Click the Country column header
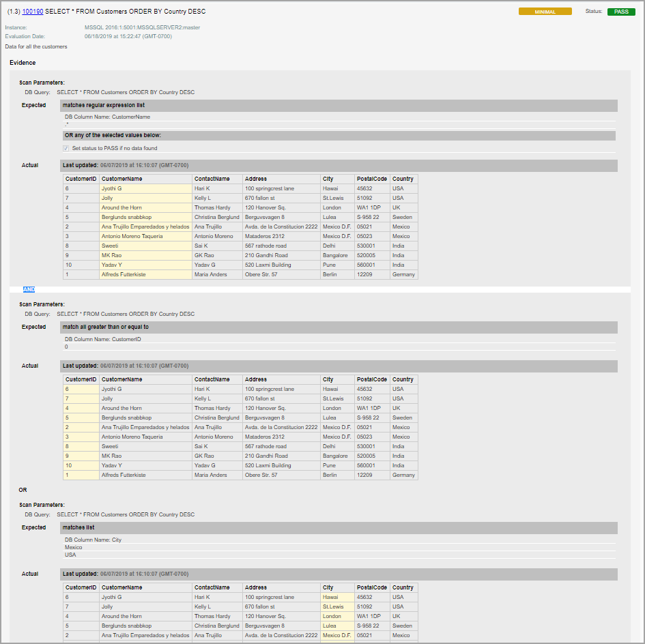This screenshot has width=645, height=644. 403,179
